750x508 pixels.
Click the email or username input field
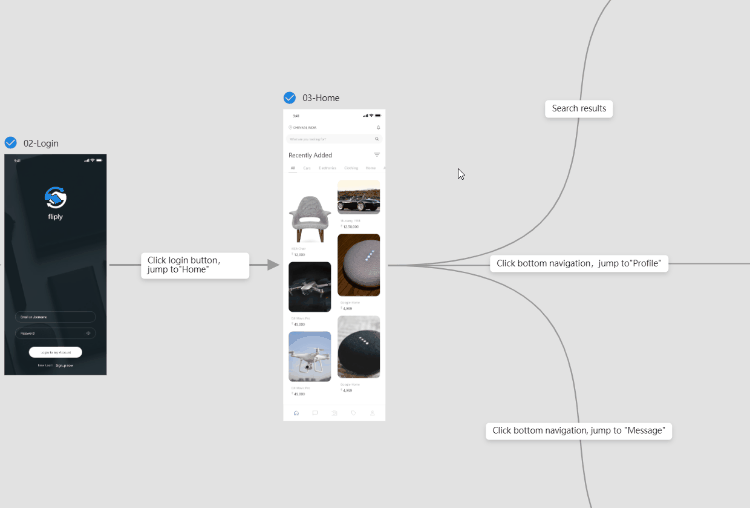coord(55,317)
